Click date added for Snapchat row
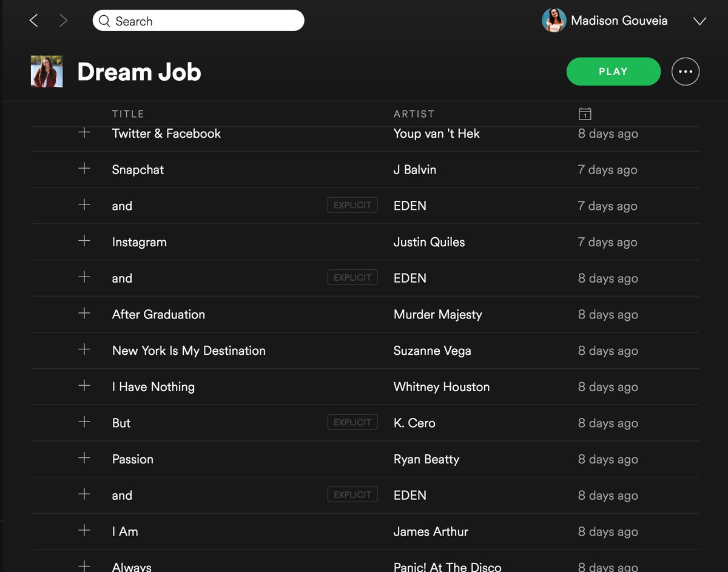 (607, 170)
